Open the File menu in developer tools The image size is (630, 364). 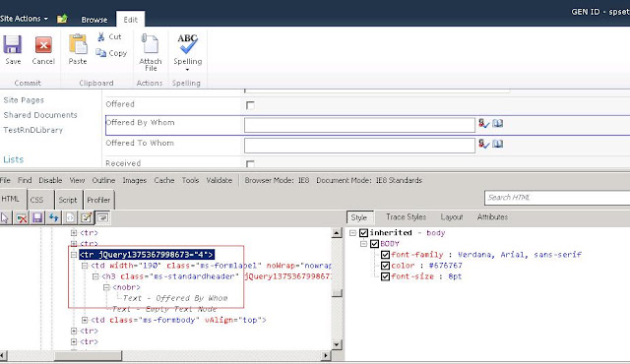pos(5,180)
